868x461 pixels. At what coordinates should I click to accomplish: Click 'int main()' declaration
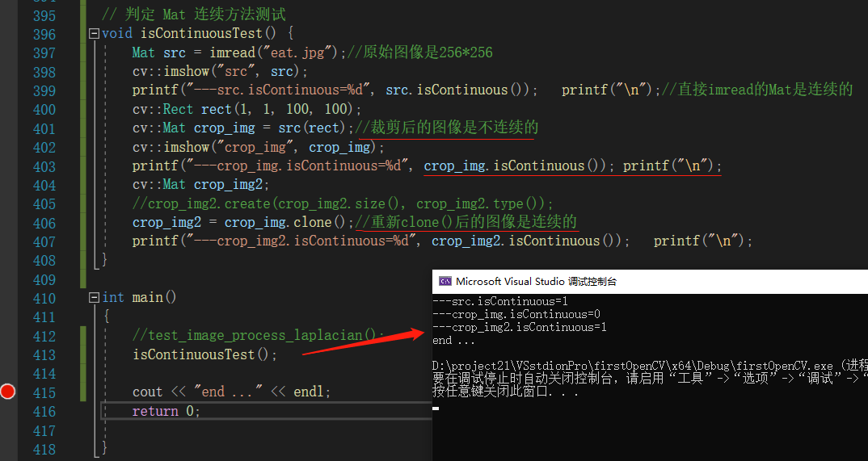[x=139, y=297]
